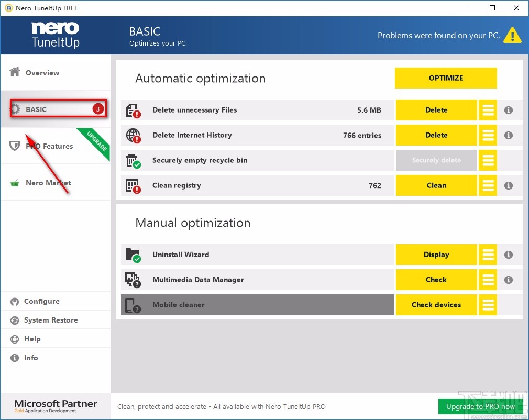Open Nero Market
The image size is (529, 420).
coord(56,183)
